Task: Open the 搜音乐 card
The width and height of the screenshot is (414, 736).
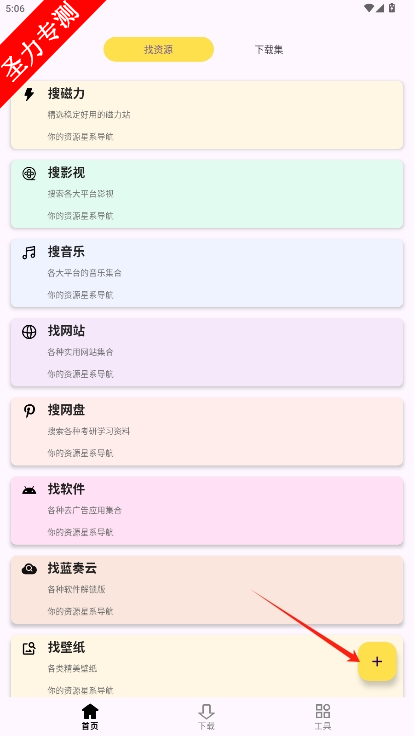Action: point(207,273)
